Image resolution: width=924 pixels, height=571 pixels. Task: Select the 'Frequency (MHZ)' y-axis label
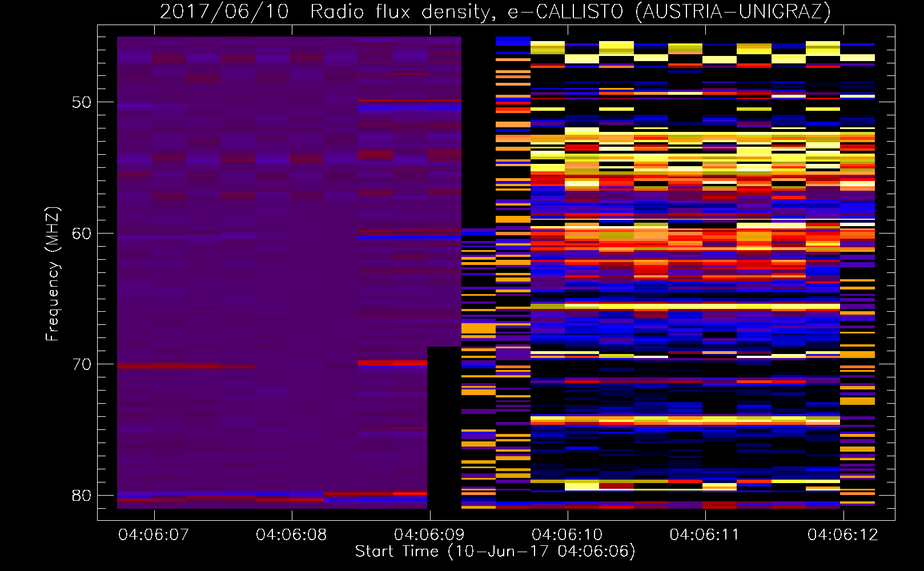(x=53, y=274)
